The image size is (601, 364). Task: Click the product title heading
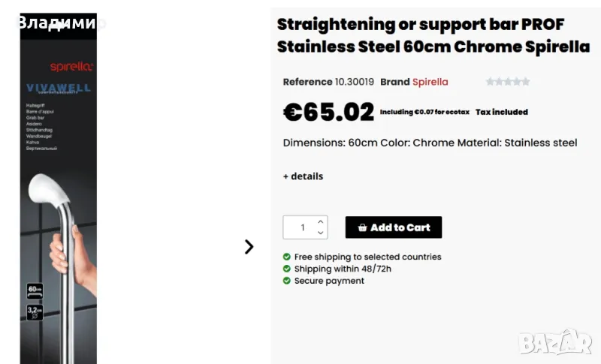tap(433, 35)
